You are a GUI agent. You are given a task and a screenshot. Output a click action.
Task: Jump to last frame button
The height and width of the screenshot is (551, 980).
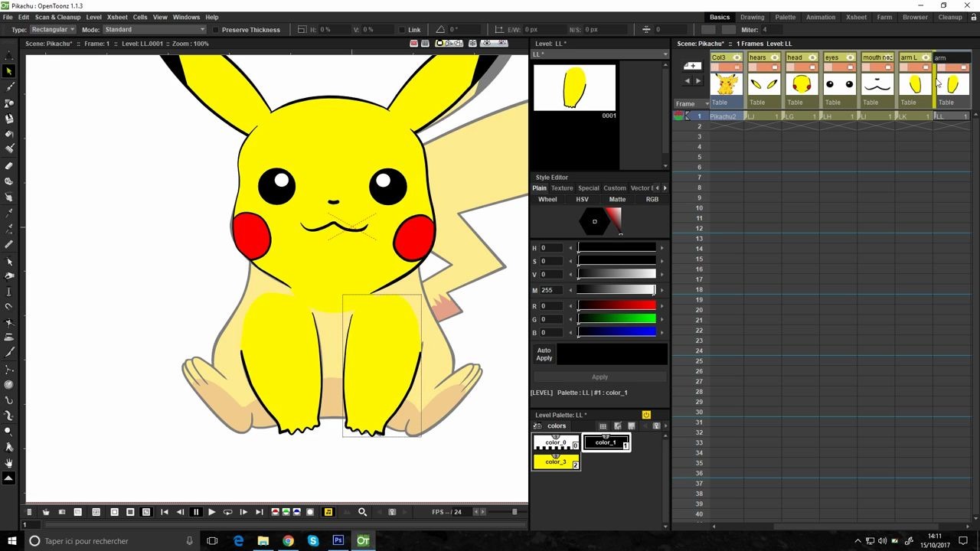click(x=259, y=512)
